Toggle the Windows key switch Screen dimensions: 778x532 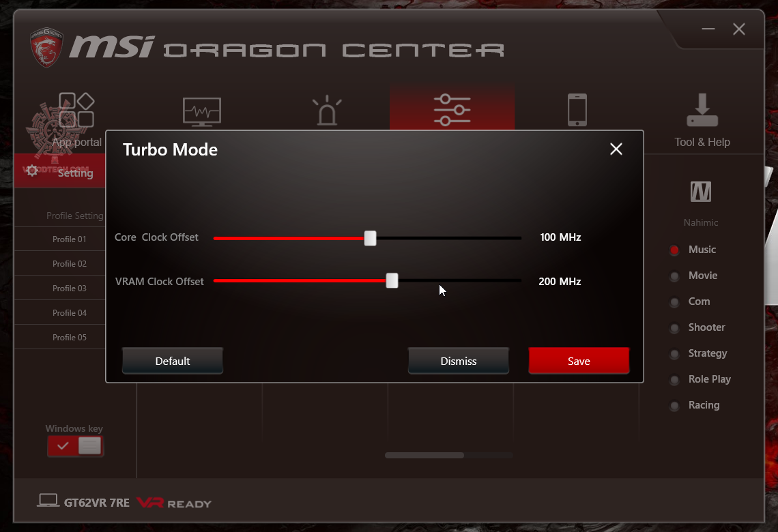76,446
